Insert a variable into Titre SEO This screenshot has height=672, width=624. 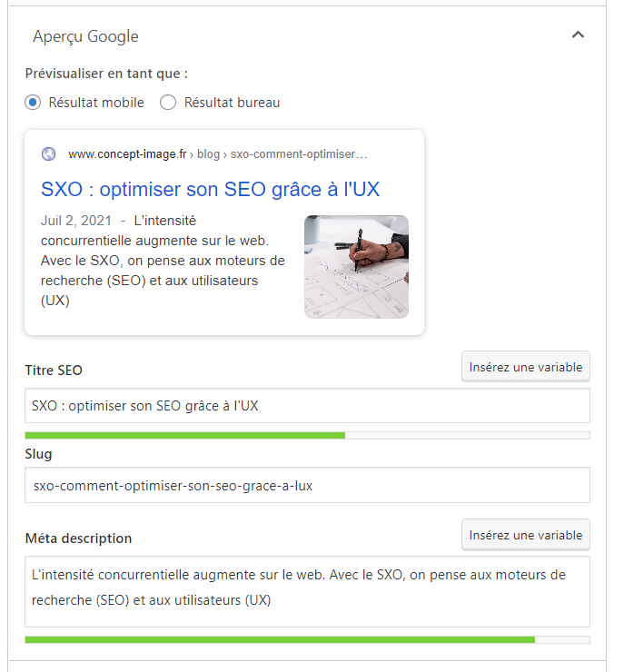[x=525, y=367]
